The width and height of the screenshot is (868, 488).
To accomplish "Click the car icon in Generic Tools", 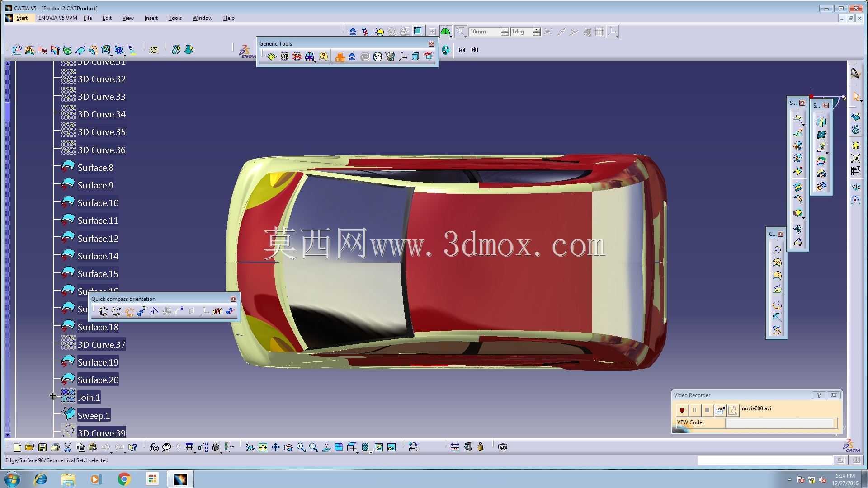I will (x=309, y=56).
